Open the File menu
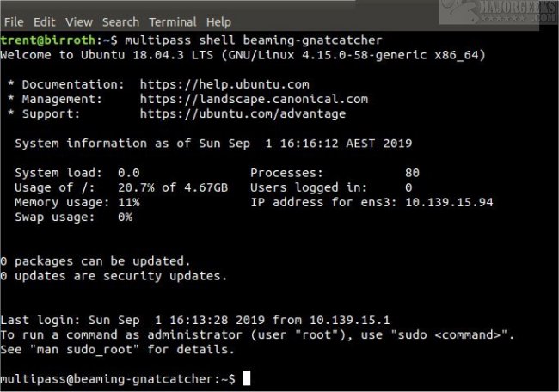 click(x=14, y=21)
